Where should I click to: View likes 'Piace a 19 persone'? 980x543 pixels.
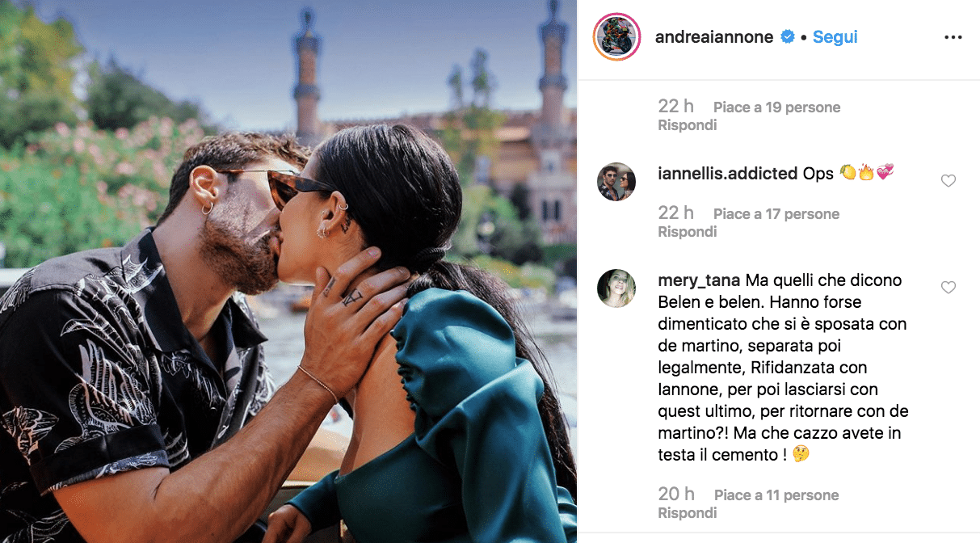(x=776, y=107)
